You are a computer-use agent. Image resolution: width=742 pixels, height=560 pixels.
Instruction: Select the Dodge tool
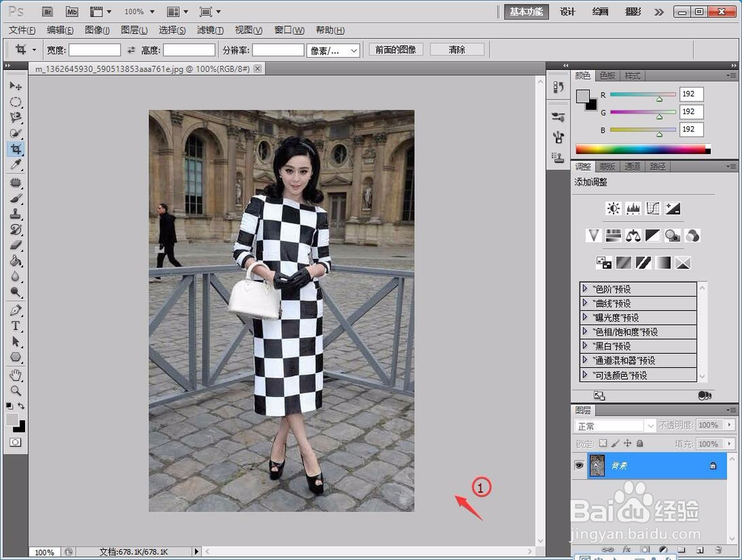pyautogui.click(x=16, y=291)
